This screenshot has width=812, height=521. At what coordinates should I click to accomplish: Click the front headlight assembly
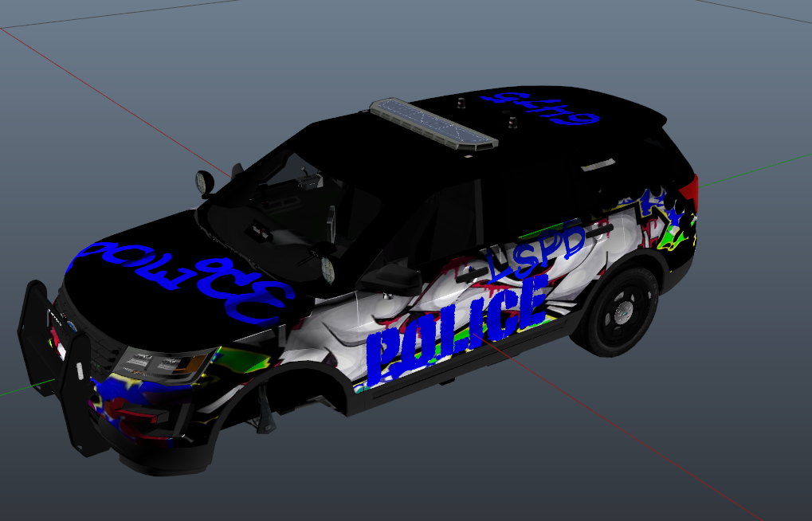click(x=163, y=362)
